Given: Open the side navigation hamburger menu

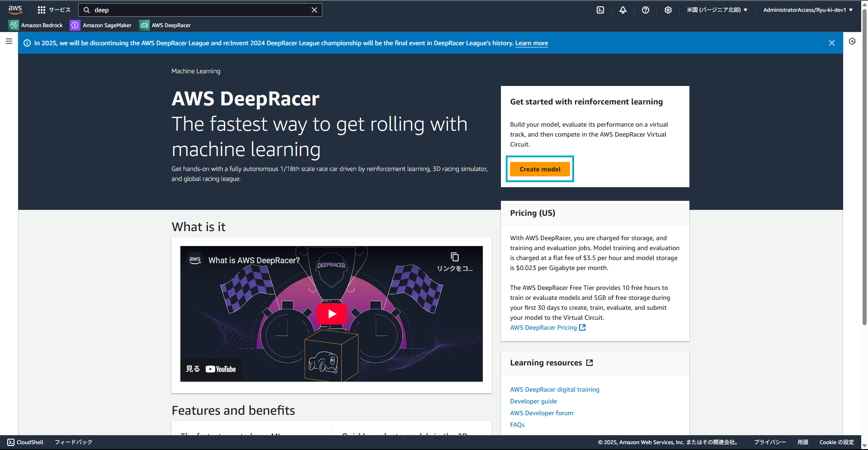Looking at the screenshot, I should point(9,41).
